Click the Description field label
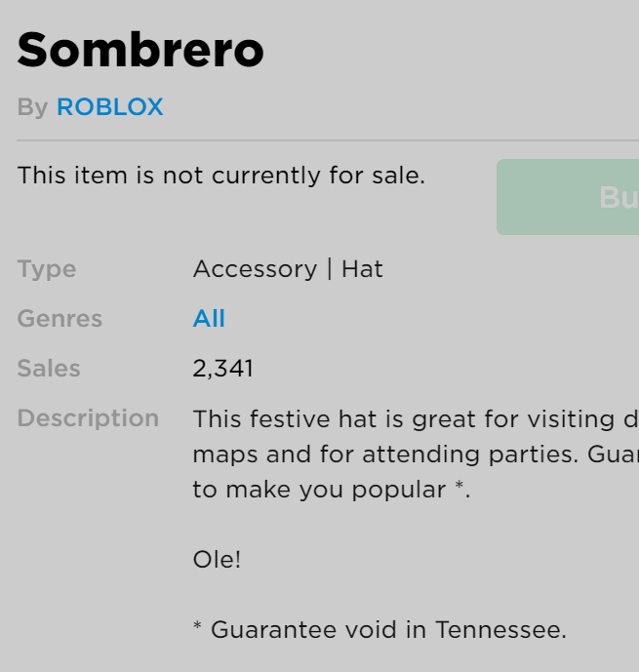 pyautogui.click(x=88, y=418)
